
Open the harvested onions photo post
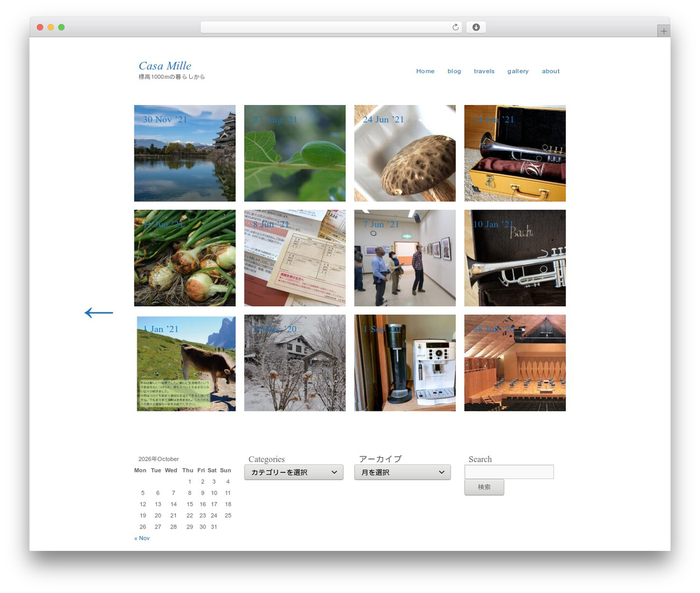point(185,258)
